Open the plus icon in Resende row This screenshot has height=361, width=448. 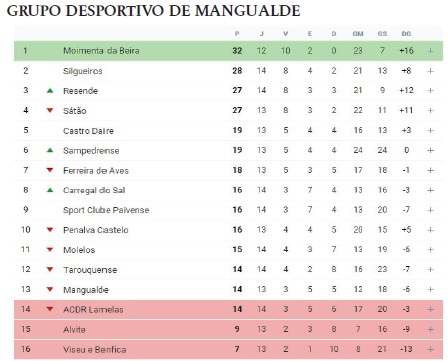pos(430,91)
